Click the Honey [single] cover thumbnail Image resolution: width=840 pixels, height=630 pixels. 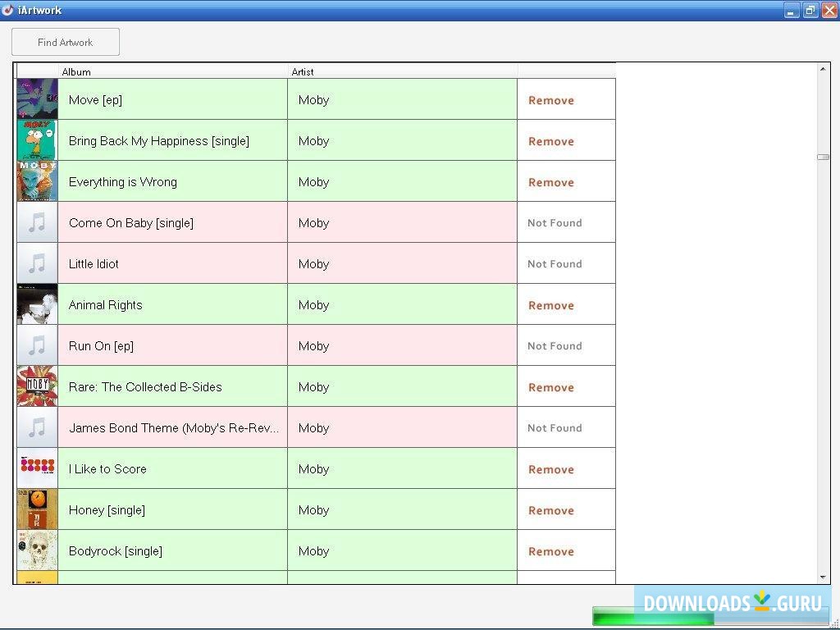point(37,509)
